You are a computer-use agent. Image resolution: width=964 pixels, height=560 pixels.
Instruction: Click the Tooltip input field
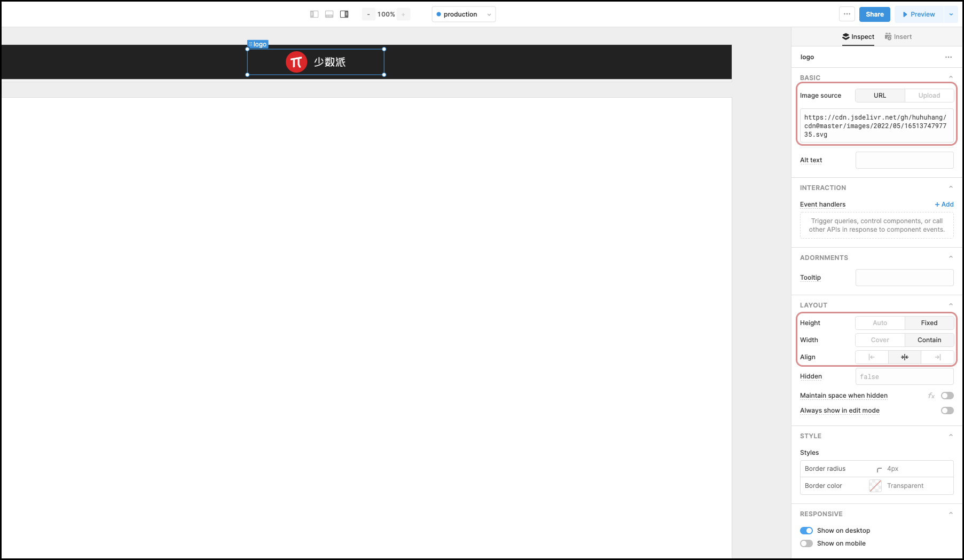(905, 278)
